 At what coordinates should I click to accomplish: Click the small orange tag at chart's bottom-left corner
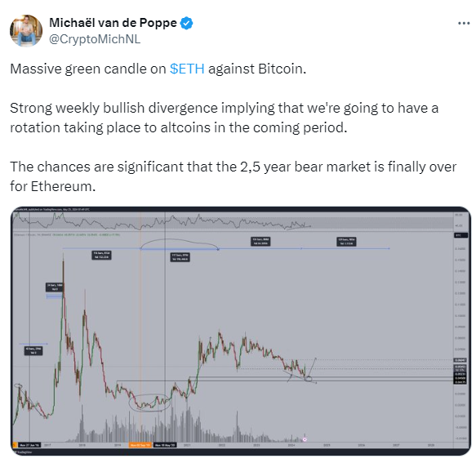[x=14, y=445]
